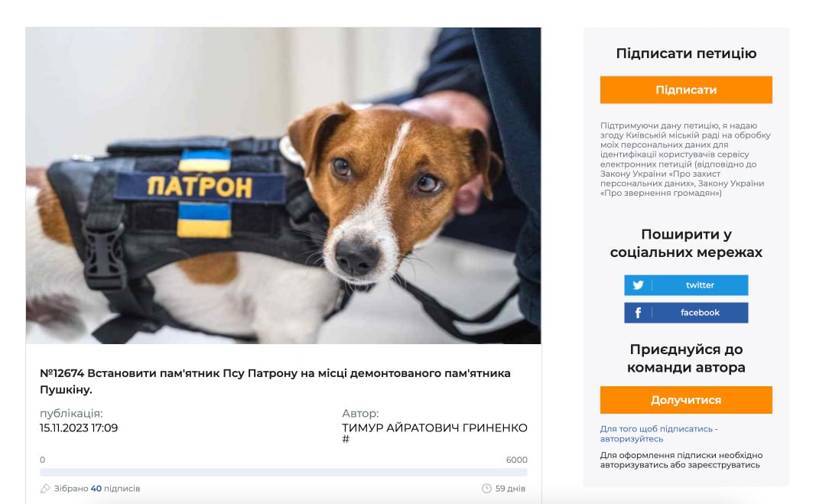The image size is (829, 504).
Task: Share the petition via the facebook button label
Action: [700, 313]
